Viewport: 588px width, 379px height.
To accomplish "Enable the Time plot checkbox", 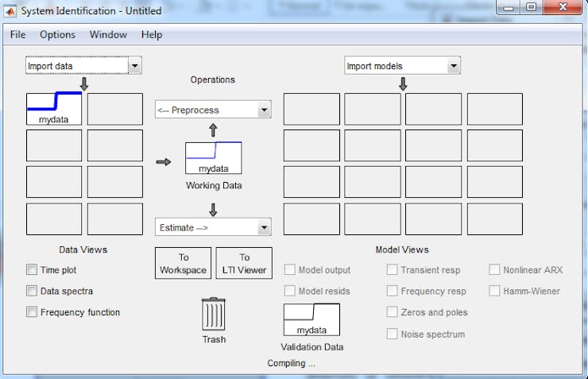I will pyautogui.click(x=32, y=270).
